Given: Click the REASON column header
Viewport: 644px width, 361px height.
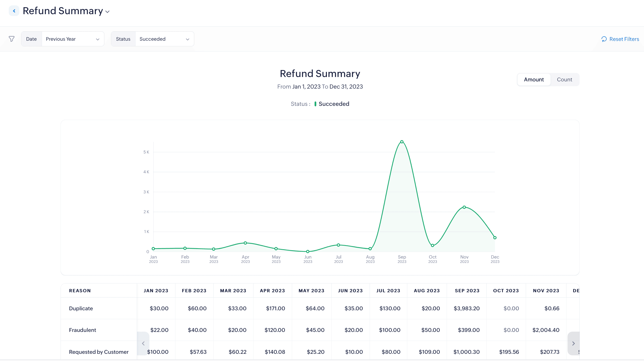Looking at the screenshot, I should click(80, 291).
